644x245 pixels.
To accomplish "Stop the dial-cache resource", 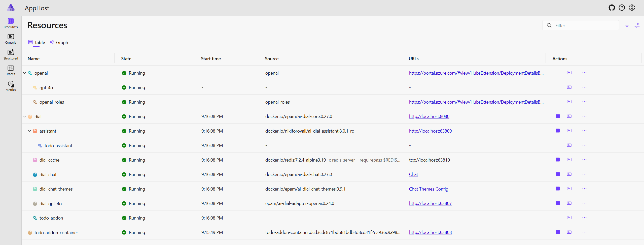I will pos(558,160).
